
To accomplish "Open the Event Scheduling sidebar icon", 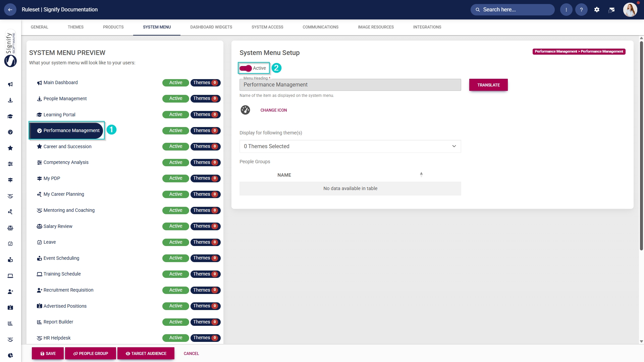I will (x=10, y=260).
